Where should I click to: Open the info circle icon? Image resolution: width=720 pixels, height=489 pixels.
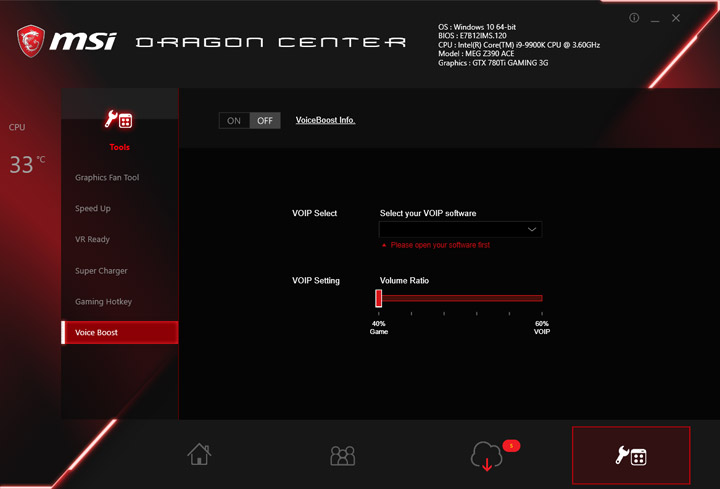(634, 17)
